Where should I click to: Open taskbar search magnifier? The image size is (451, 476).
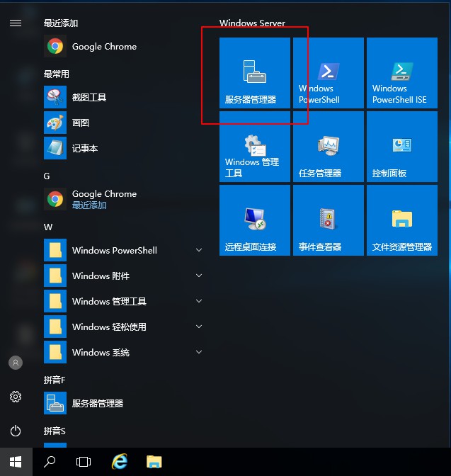50,462
